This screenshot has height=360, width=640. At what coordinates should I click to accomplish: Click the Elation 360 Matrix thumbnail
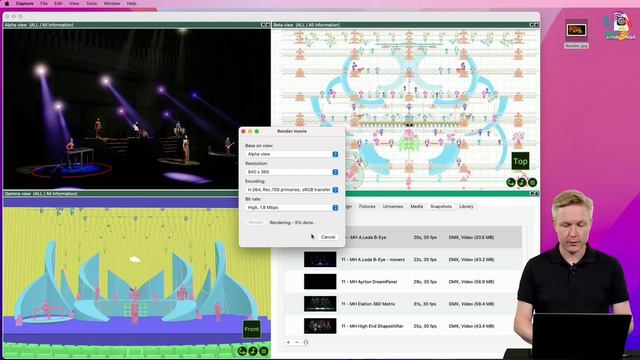pyautogui.click(x=320, y=304)
